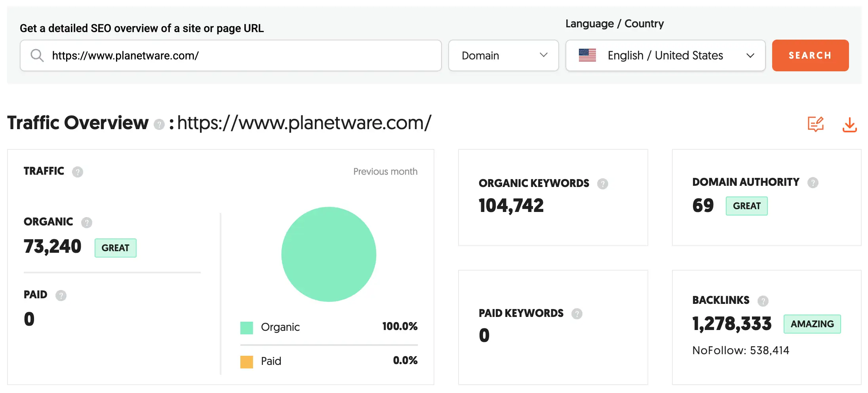The image size is (868, 393).
Task: Show help for Backlinks
Action: [763, 301]
